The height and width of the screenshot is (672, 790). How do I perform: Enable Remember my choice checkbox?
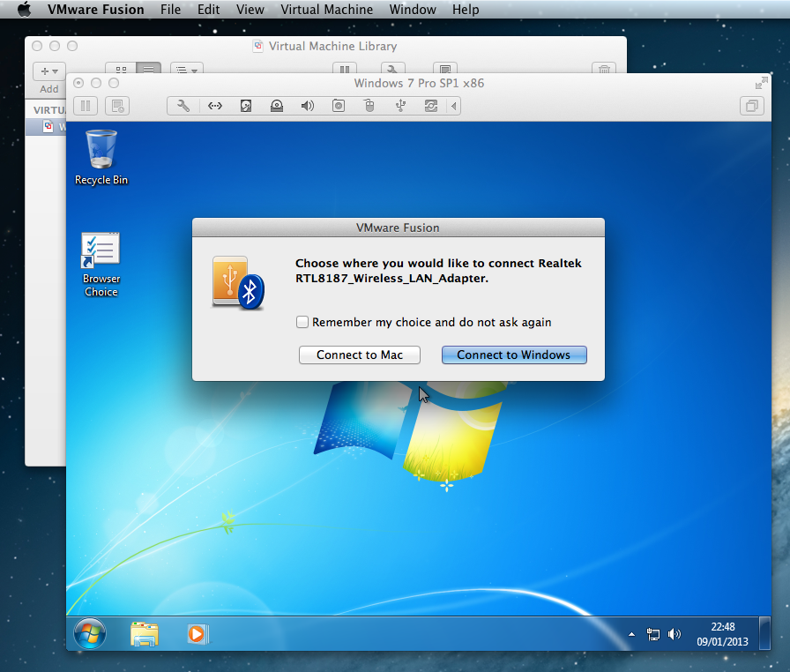(x=303, y=323)
